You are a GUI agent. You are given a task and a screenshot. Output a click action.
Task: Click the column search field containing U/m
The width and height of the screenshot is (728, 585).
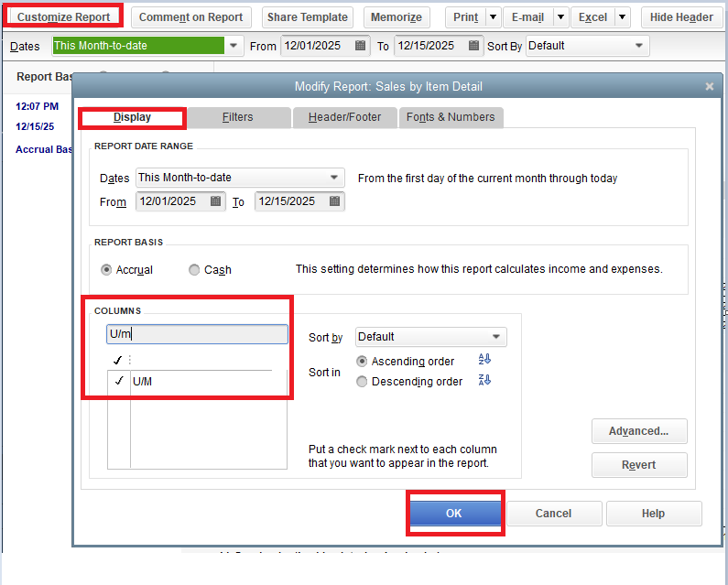pos(197,334)
